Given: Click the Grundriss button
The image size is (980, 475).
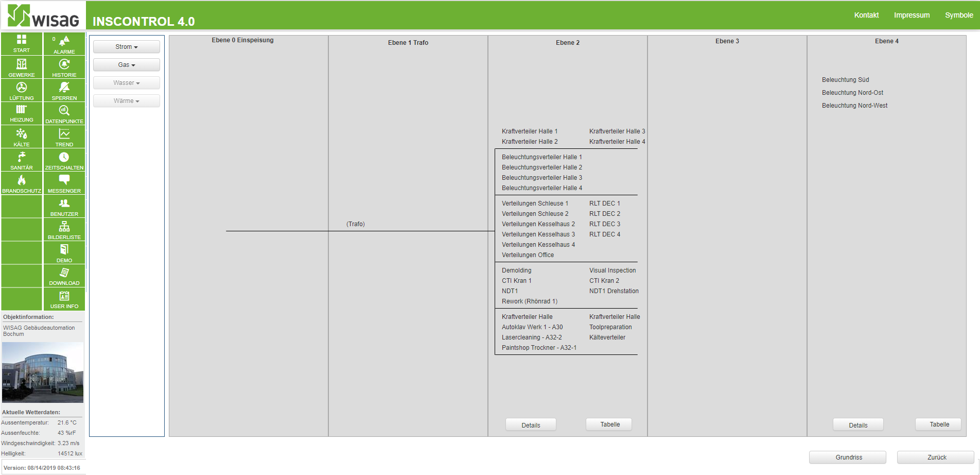Looking at the screenshot, I should click(x=848, y=457).
